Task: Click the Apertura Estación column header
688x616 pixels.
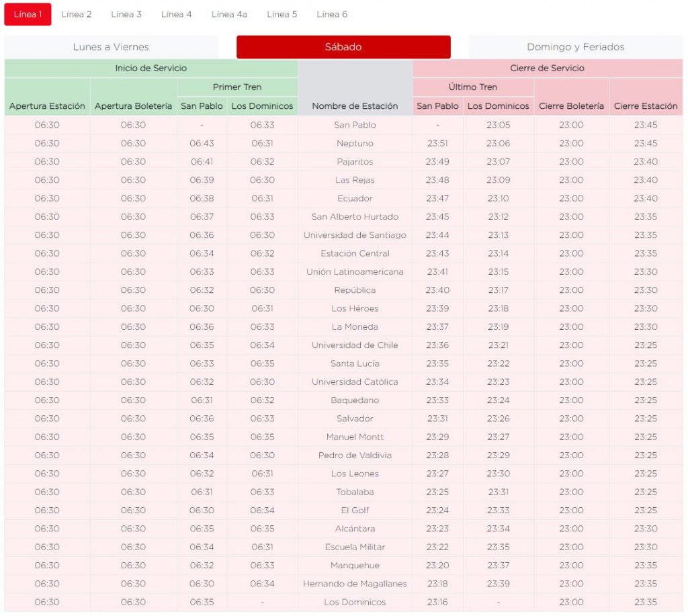Action: (47, 105)
